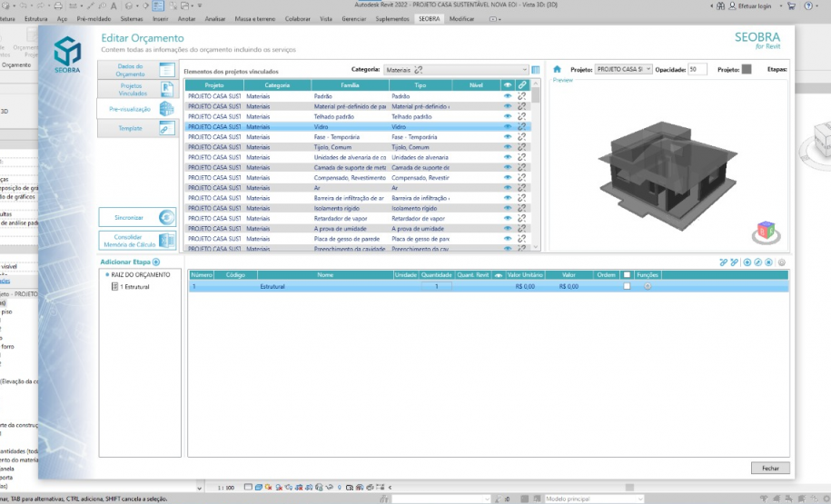Viewport: 831px width, 504px height.
Task: Click the Opacidade input field
Action: click(697, 69)
